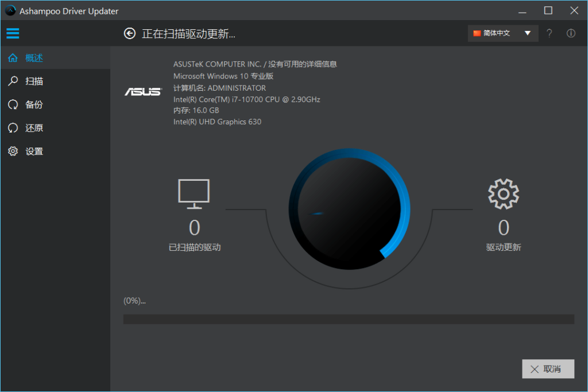Open the info icon at top right
The height and width of the screenshot is (392, 588).
pyautogui.click(x=570, y=33)
